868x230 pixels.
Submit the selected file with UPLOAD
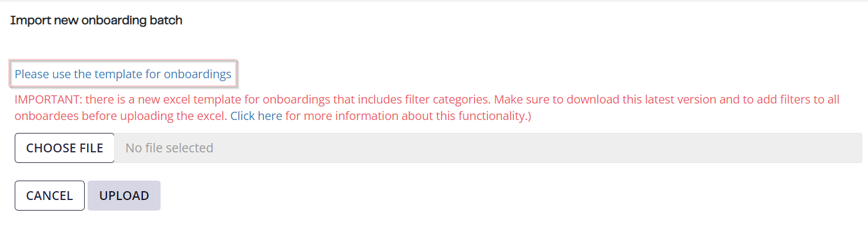tap(124, 195)
